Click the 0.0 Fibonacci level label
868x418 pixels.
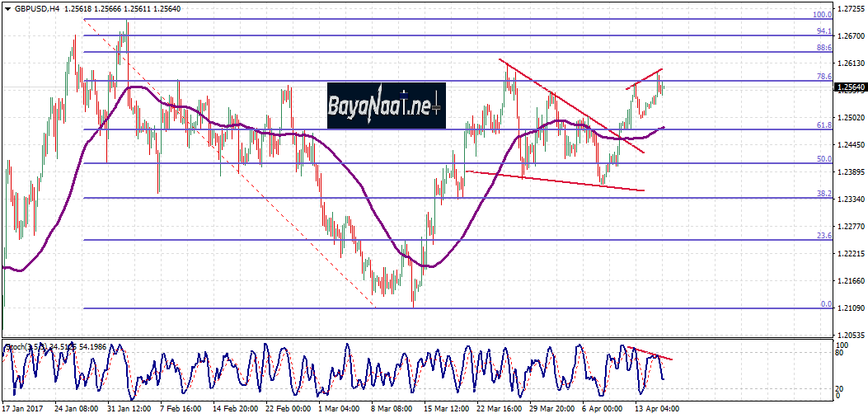coord(825,304)
